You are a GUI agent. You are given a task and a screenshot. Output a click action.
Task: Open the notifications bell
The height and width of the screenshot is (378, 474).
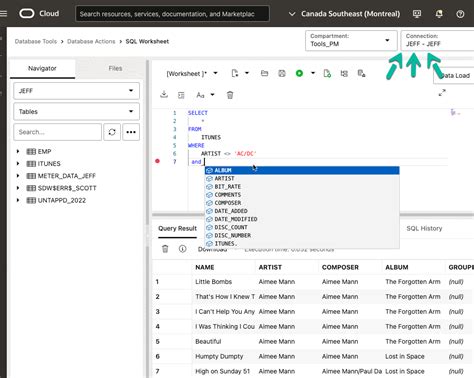pyautogui.click(x=439, y=14)
